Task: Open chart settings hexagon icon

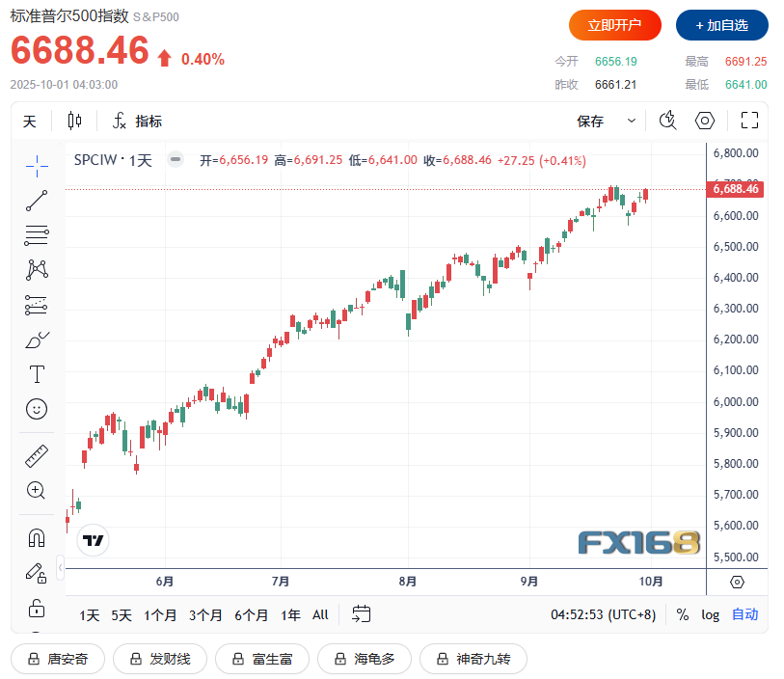Action: tap(705, 121)
